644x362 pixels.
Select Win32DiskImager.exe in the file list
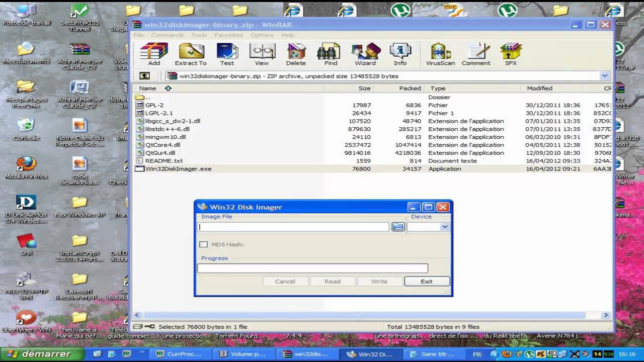[372, 169]
